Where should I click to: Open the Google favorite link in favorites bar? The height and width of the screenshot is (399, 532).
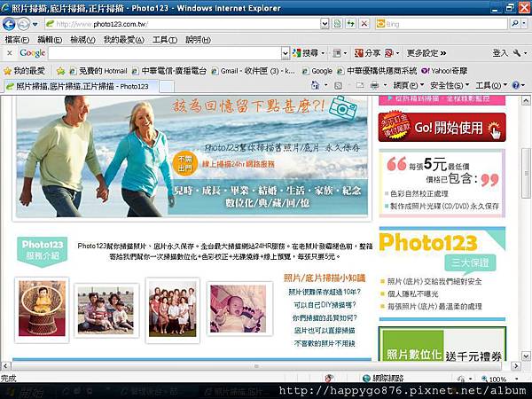[317, 71]
